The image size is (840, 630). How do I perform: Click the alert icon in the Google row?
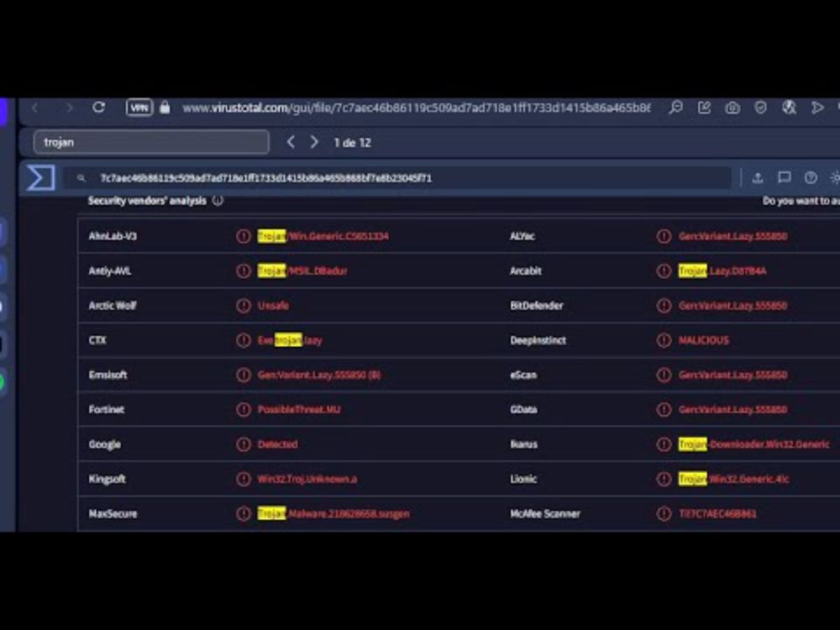(244, 444)
